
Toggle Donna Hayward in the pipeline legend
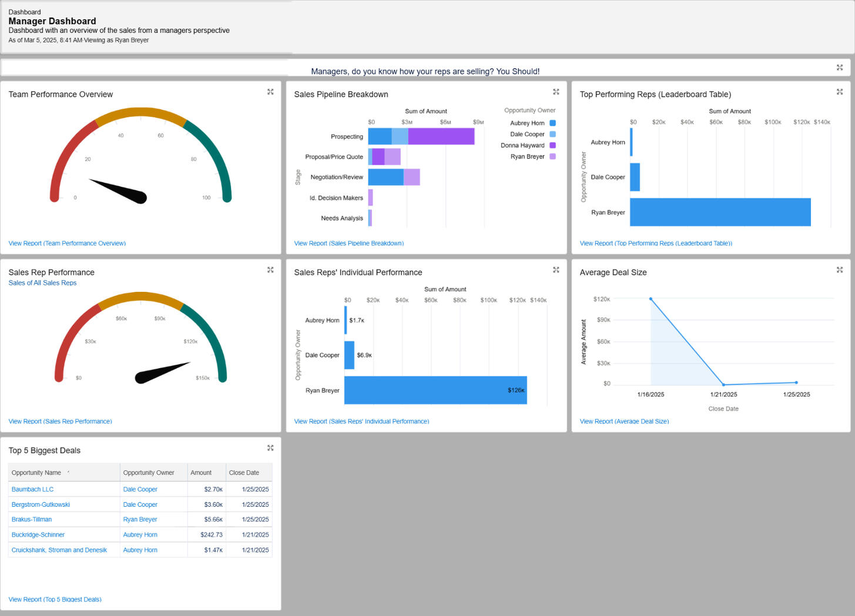click(x=524, y=145)
